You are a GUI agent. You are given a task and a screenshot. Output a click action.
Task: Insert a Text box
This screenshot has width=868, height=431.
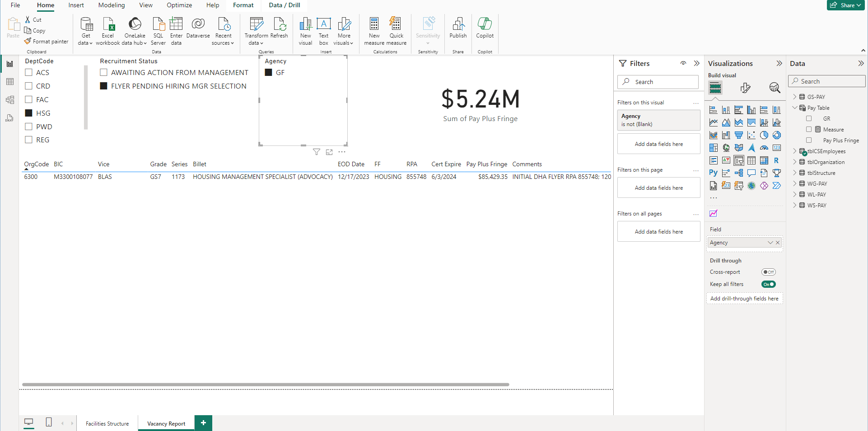(x=323, y=31)
